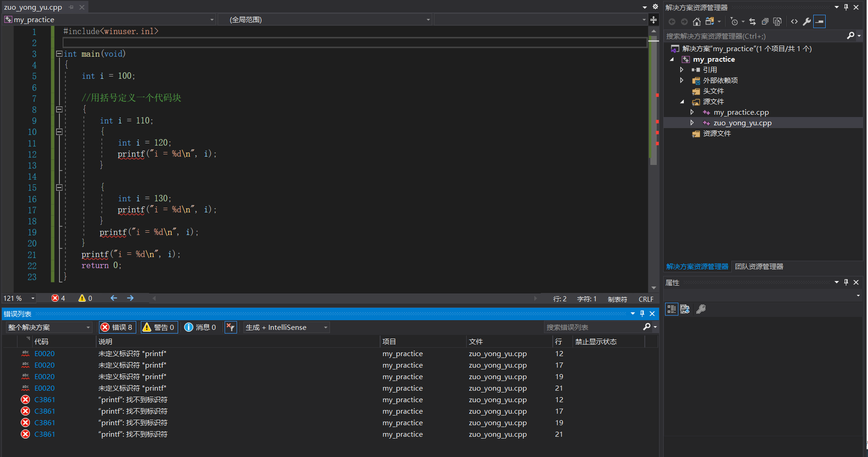Collapse the code block starting at line 8
The image size is (868, 457).
coord(59,110)
